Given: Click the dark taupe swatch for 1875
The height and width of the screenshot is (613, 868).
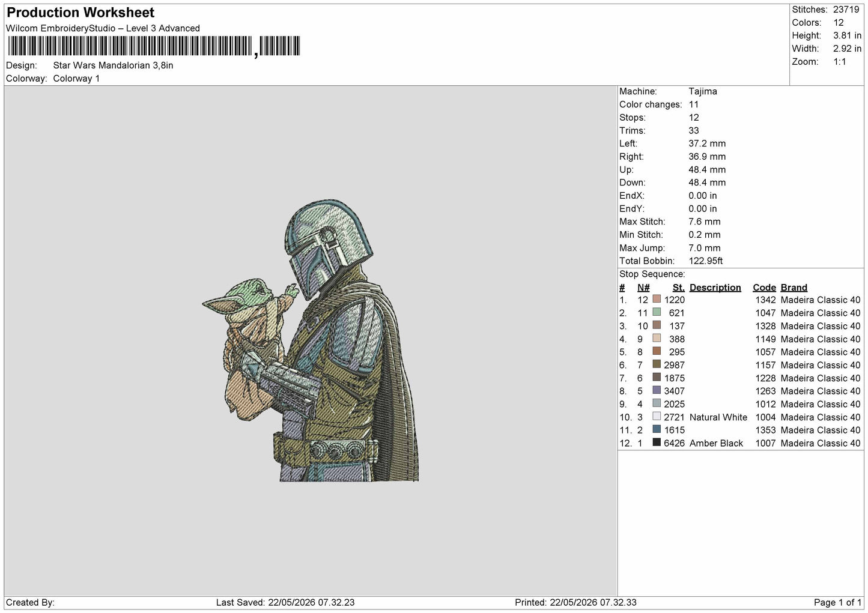Looking at the screenshot, I should (x=657, y=378).
